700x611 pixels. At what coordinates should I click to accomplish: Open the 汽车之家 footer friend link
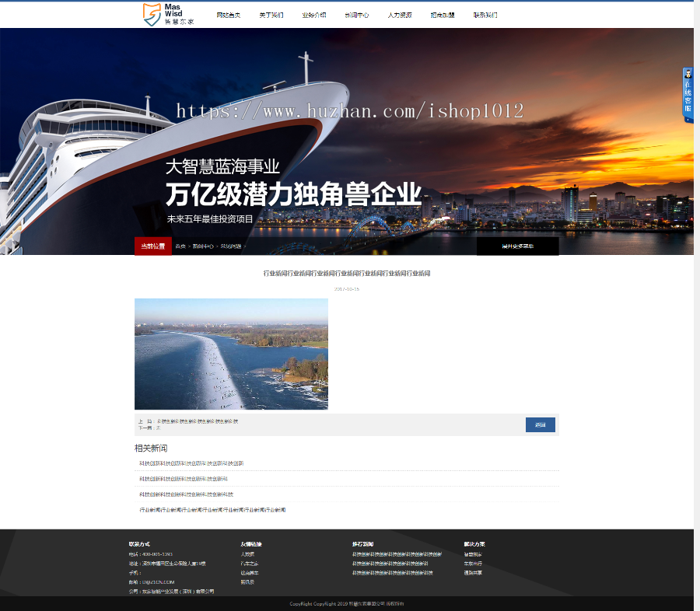pyautogui.click(x=250, y=564)
